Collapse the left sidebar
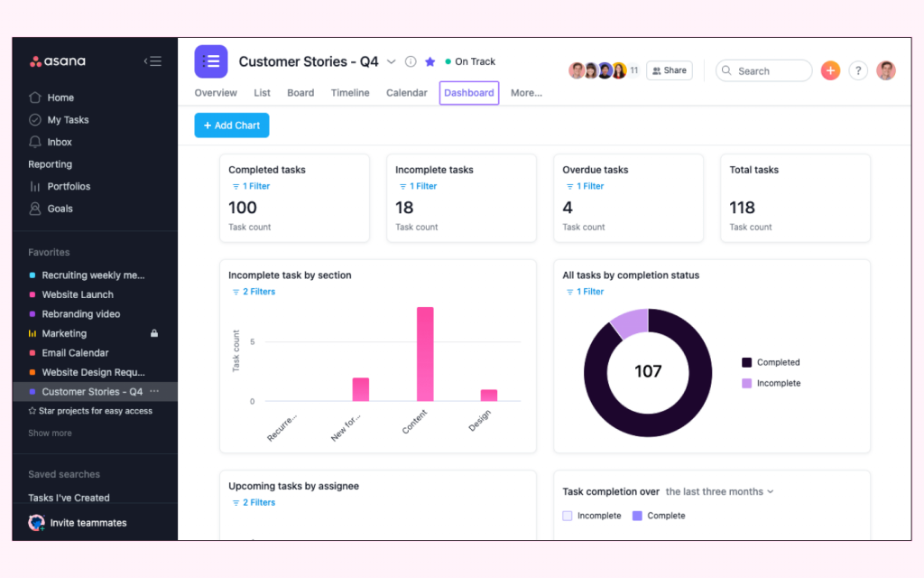924x578 pixels. pos(153,61)
